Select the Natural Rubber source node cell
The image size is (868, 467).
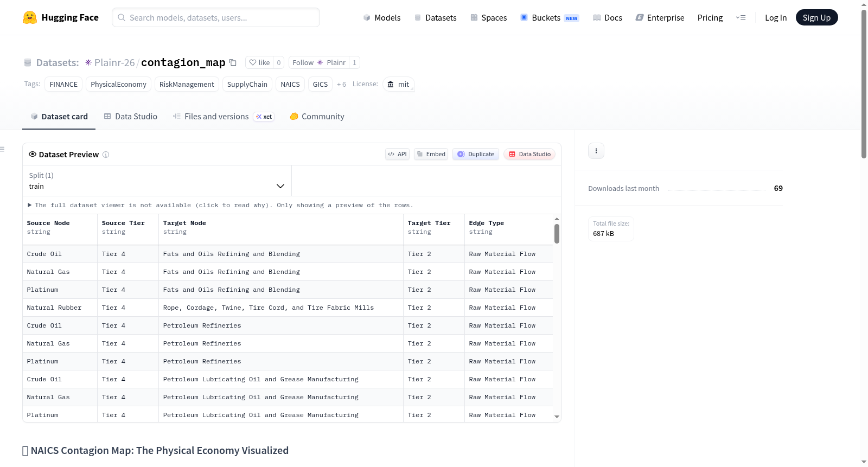[60, 308]
